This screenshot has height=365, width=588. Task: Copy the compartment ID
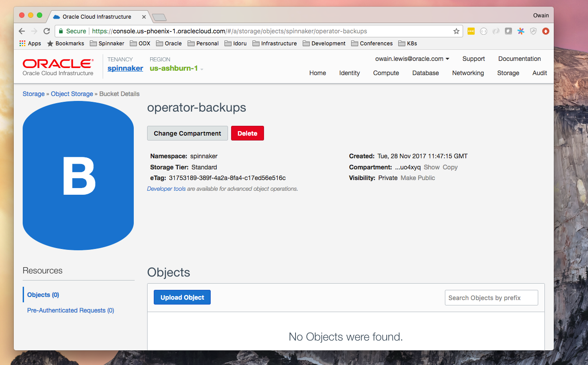(x=450, y=167)
